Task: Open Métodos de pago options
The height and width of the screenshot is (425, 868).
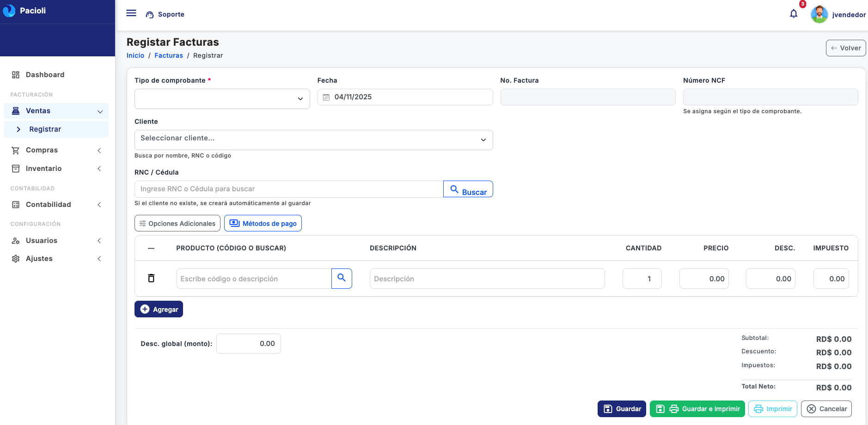Action: point(263,223)
